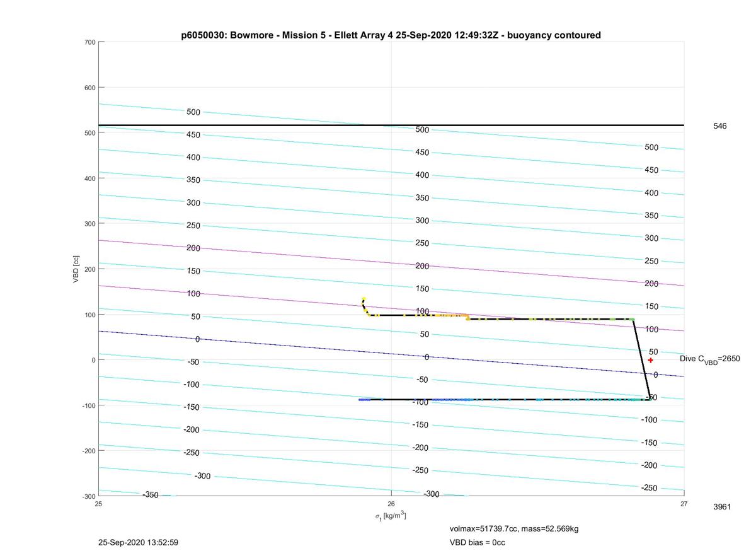Click the yellow starting point of the profile

pyautogui.click(x=364, y=299)
